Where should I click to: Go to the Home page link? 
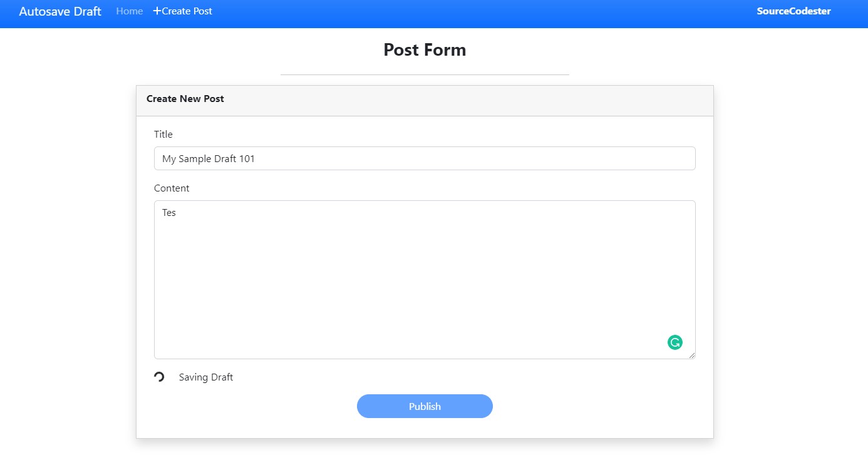tap(130, 11)
